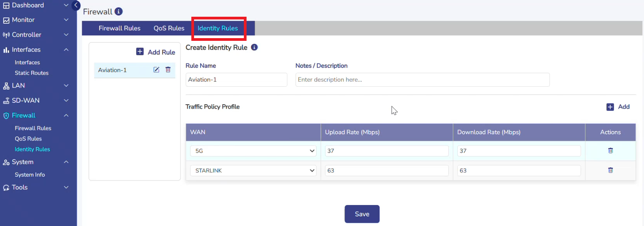Switch to the Firewall Rules tab

[119, 28]
